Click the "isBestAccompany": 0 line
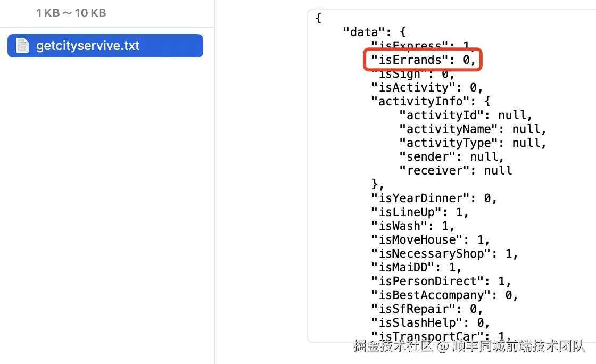The image size is (596, 364). tap(444, 295)
